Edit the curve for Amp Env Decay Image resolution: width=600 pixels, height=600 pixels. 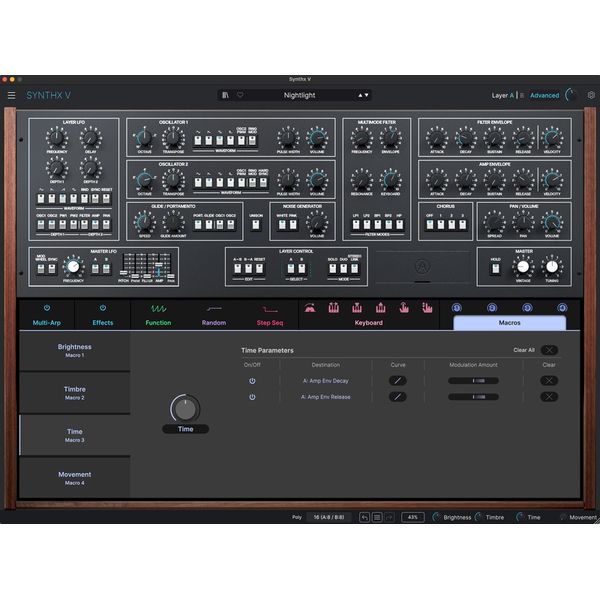pos(398,381)
